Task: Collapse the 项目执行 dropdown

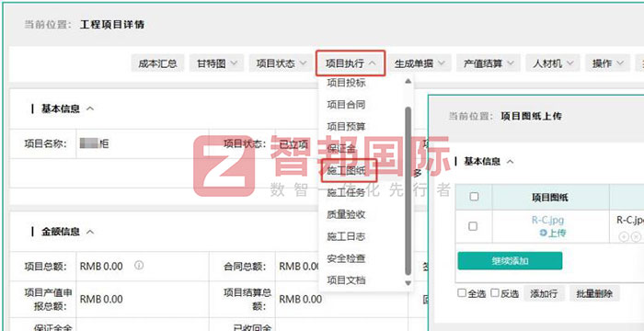Action: click(351, 63)
